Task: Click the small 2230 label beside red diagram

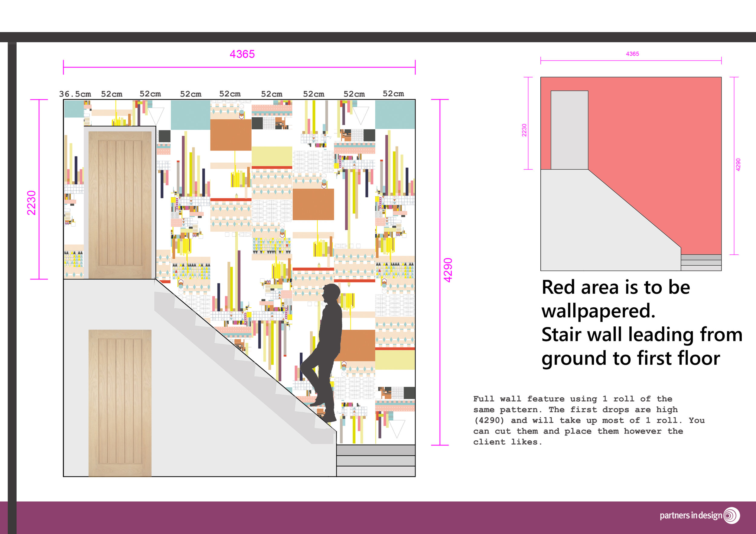Action: click(x=524, y=130)
